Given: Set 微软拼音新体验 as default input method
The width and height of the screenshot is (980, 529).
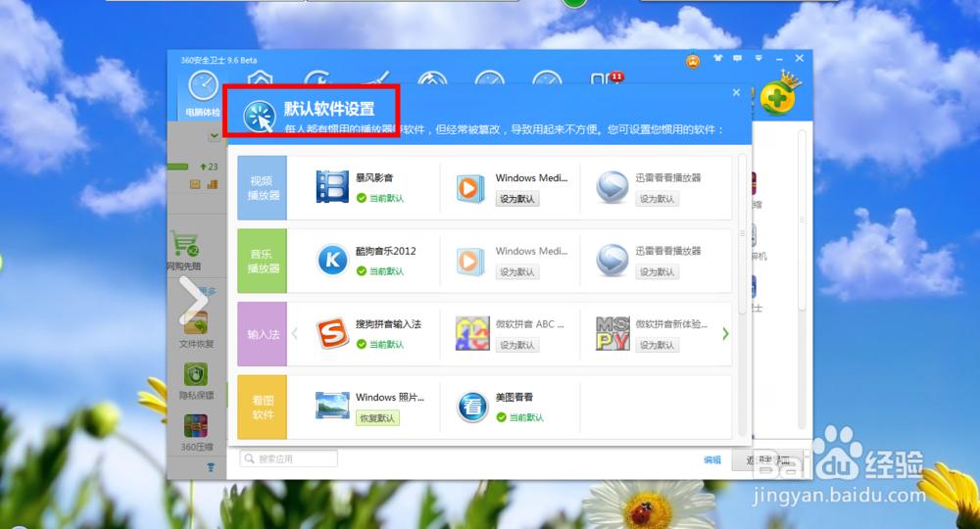Looking at the screenshot, I should 657,345.
